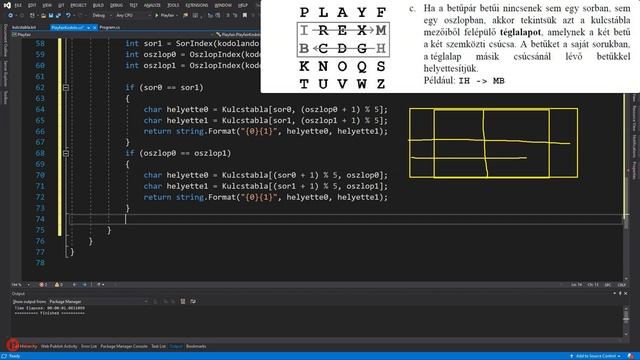The height and width of the screenshot is (360, 640).
Task: Click the bookmark icon in the toolbar
Action: pos(244,16)
